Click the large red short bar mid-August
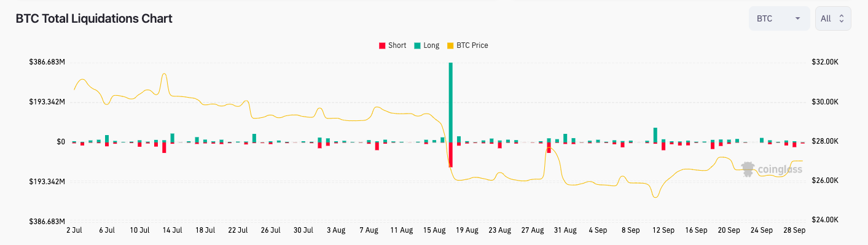The height and width of the screenshot is (245, 868). click(450, 155)
